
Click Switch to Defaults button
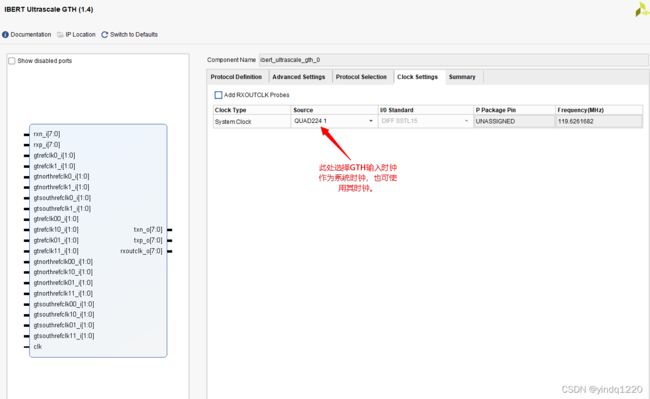[x=134, y=35]
